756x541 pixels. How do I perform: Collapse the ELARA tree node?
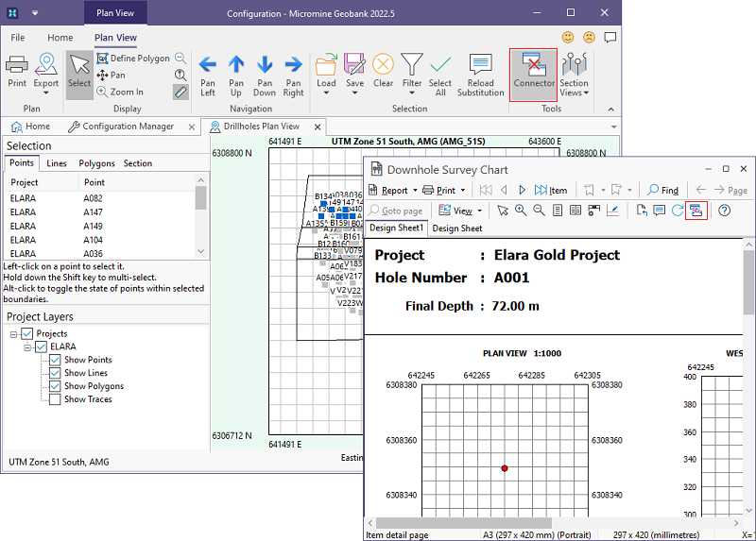tap(27, 347)
